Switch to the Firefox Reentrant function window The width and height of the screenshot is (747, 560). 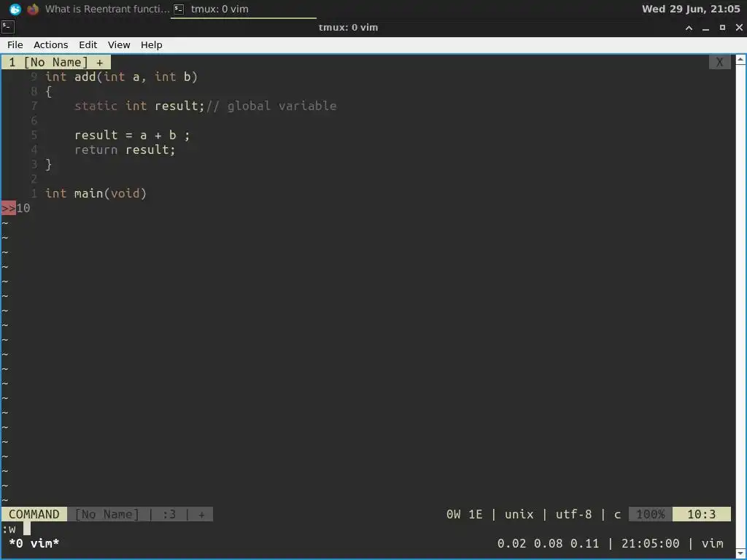point(98,9)
